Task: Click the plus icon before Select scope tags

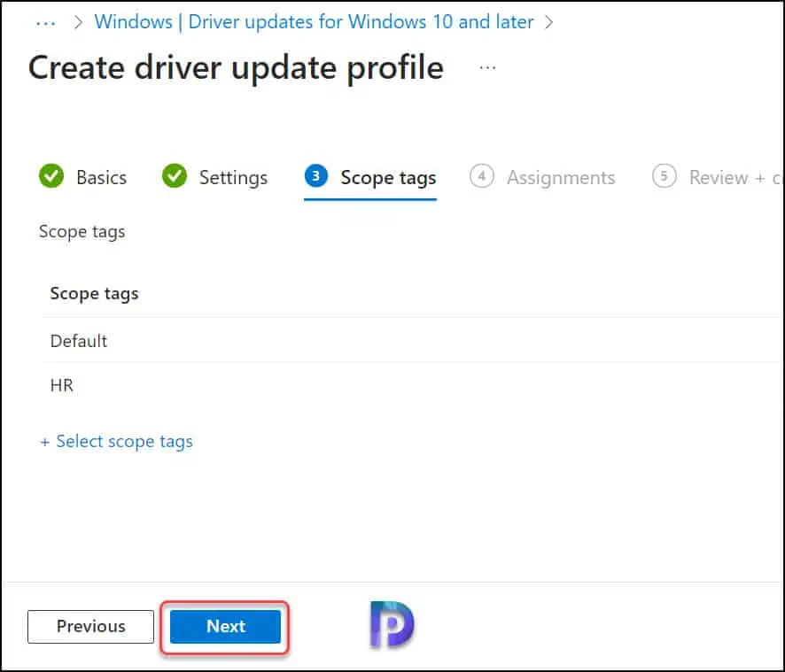Action: click(x=45, y=442)
